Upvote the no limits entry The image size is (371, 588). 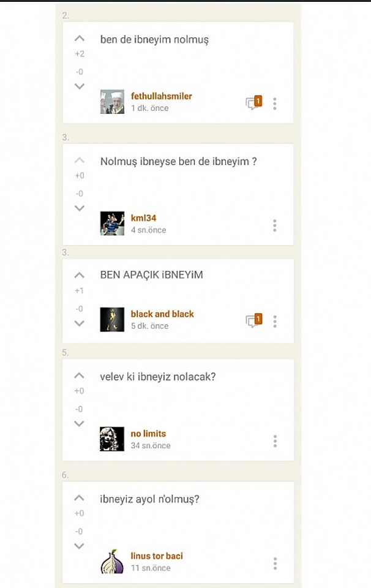coord(79,375)
